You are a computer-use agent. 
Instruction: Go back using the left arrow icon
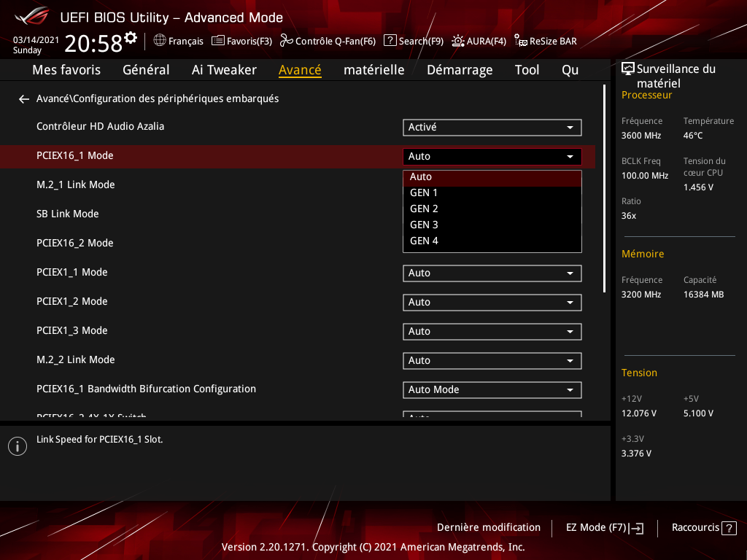click(x=24, y=99)
